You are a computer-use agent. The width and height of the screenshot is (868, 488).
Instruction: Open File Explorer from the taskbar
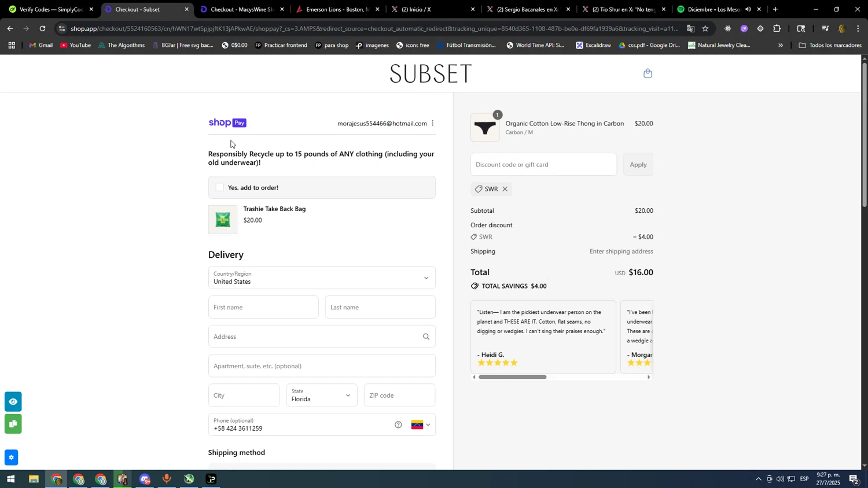tap(34, 479)
